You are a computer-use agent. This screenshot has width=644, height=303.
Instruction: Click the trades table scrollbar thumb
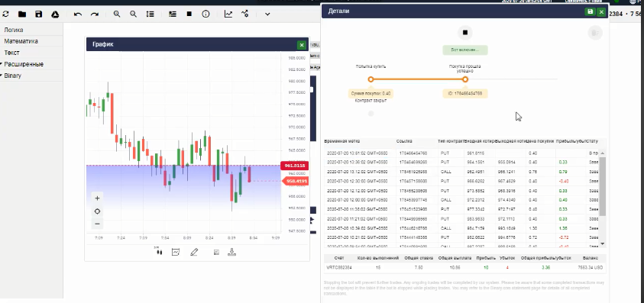click(603, 186)
